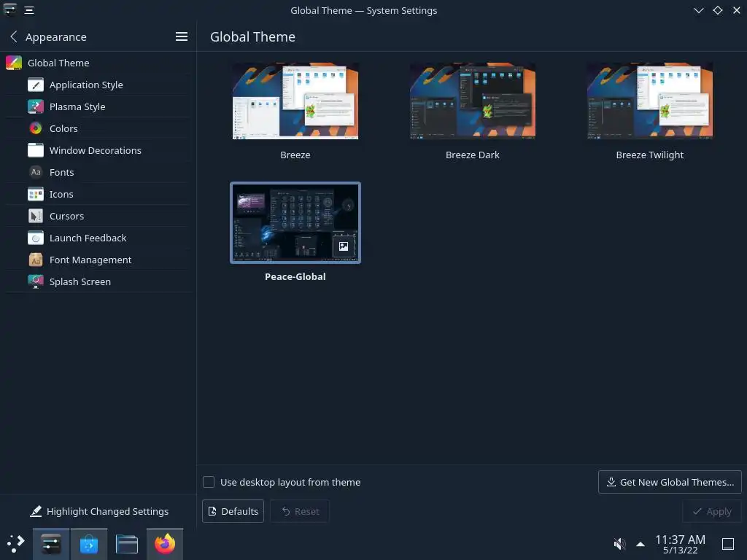
Task: Enable Use desktop layout from theme
Action: (209, 482)
